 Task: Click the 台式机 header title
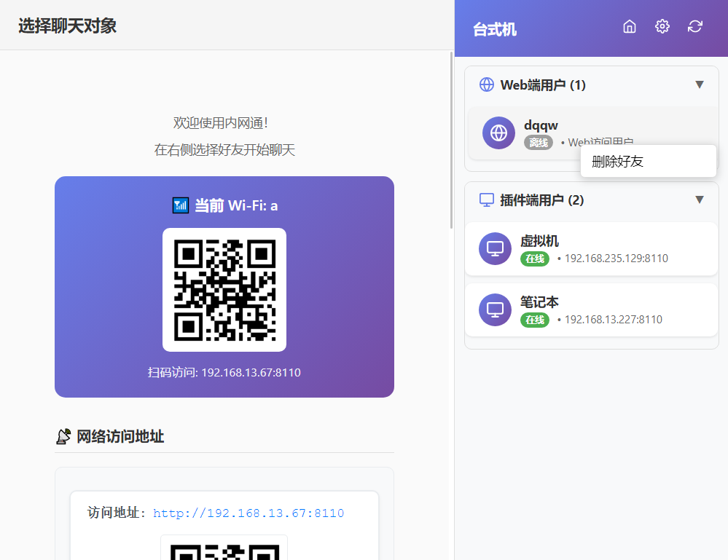click(x=495, y=30)
